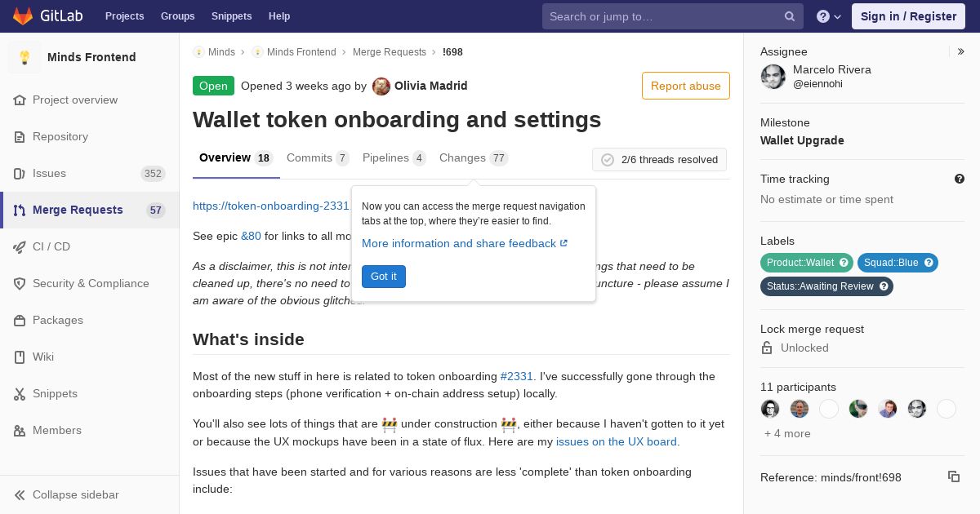Viewport: 980px width, 514px height.
Task: Switch to the Changes tab
Action: [x=474, y=158]
